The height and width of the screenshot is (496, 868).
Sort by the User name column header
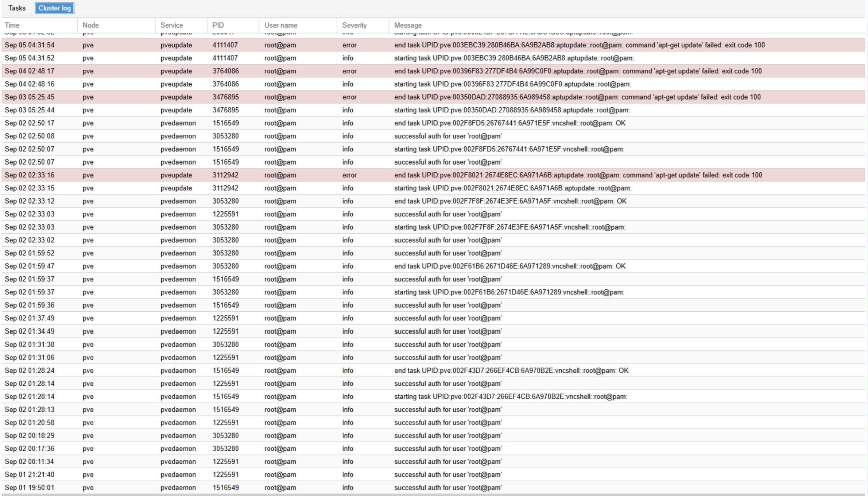(x=298, y=25)
